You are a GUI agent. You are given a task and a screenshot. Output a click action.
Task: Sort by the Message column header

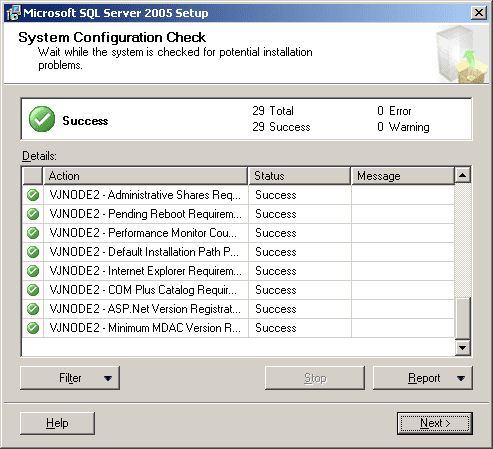403,176
